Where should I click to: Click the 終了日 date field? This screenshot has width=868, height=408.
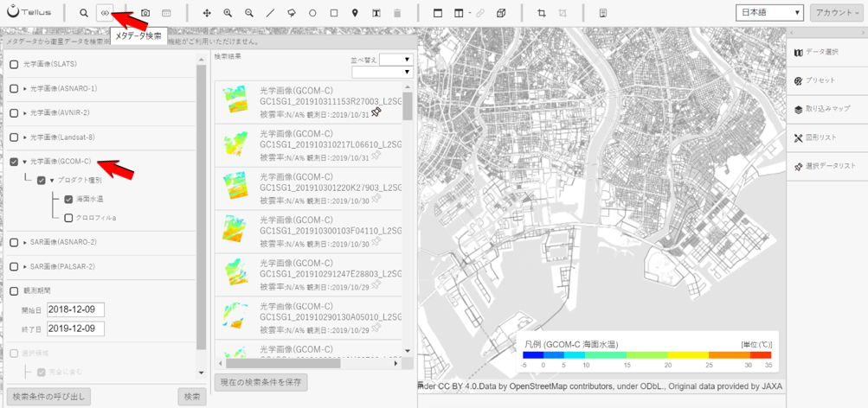[x=76, y=328]
